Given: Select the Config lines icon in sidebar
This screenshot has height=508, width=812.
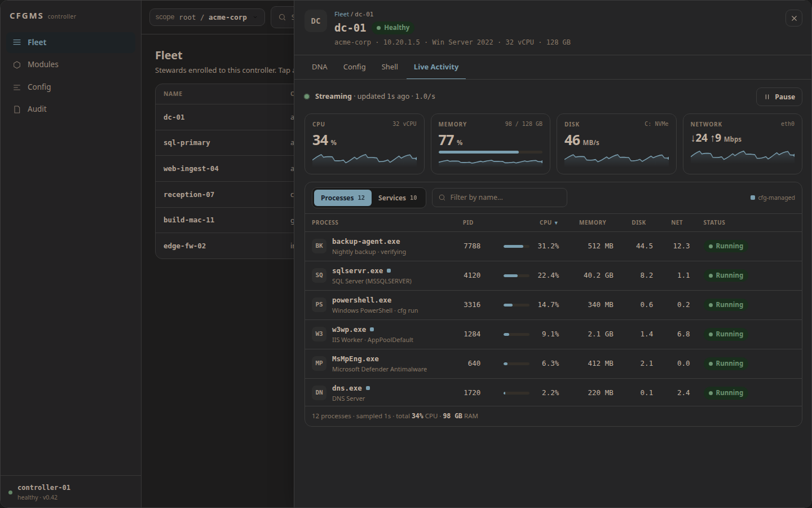Looking at the screenshot, I should [17, 87].
